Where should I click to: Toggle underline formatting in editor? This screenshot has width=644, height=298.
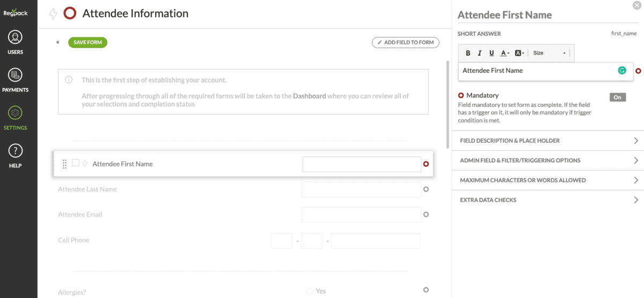click(492, 53)
